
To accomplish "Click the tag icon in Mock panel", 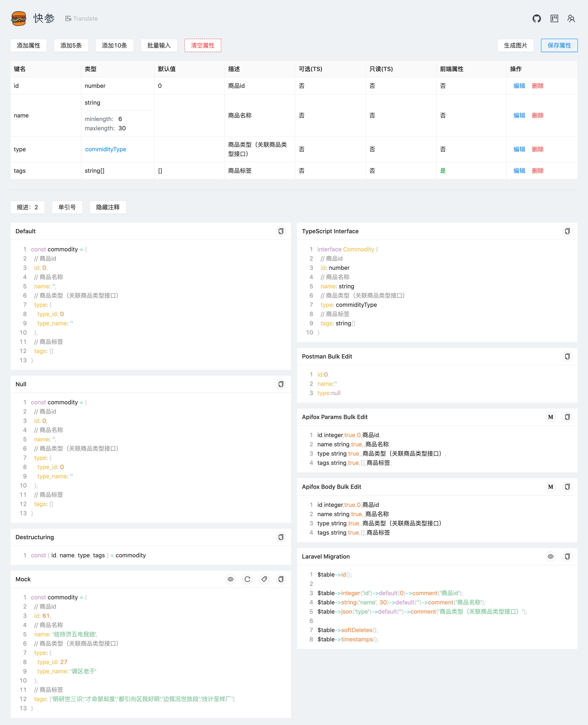I will pos(264,579).
